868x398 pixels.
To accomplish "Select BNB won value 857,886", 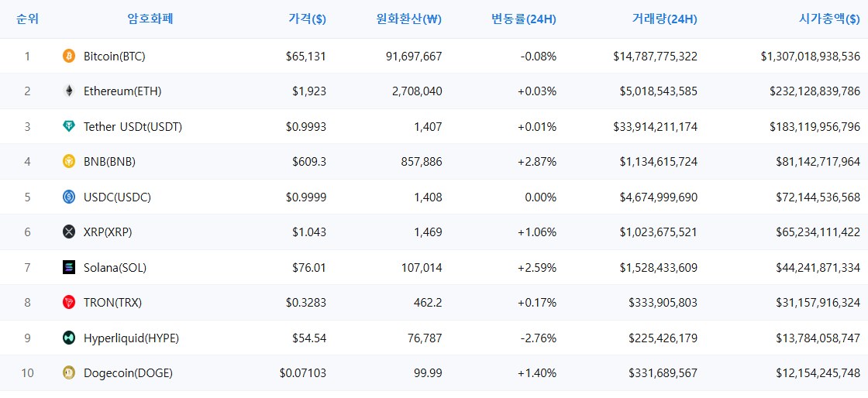I will click(x=422, y=161).
